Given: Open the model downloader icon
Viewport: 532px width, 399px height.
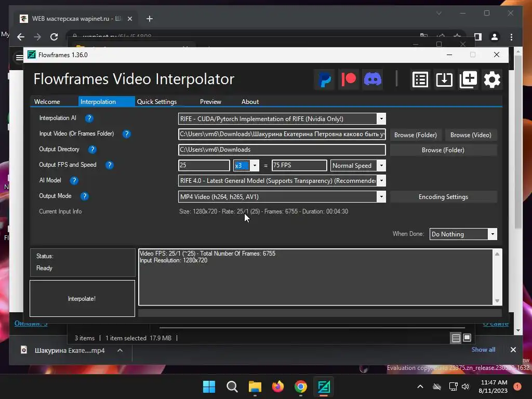Looking at the screenshot, I should tap(444, 79).
